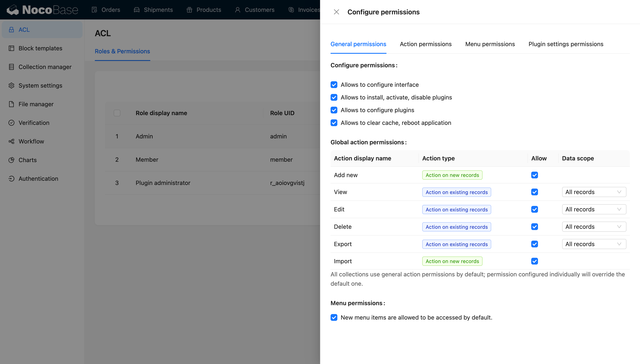Close the Configure permissions drawer
This screenshot has width=640, height=364.
click(336, 12)
